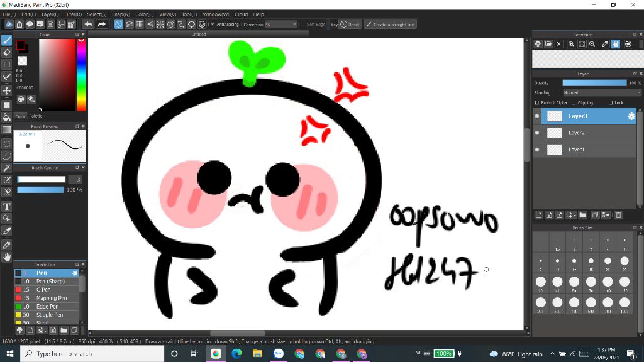Open add brush dropdown in Brush panel
This screenshot has height=362, width=644.
(45, 331)
